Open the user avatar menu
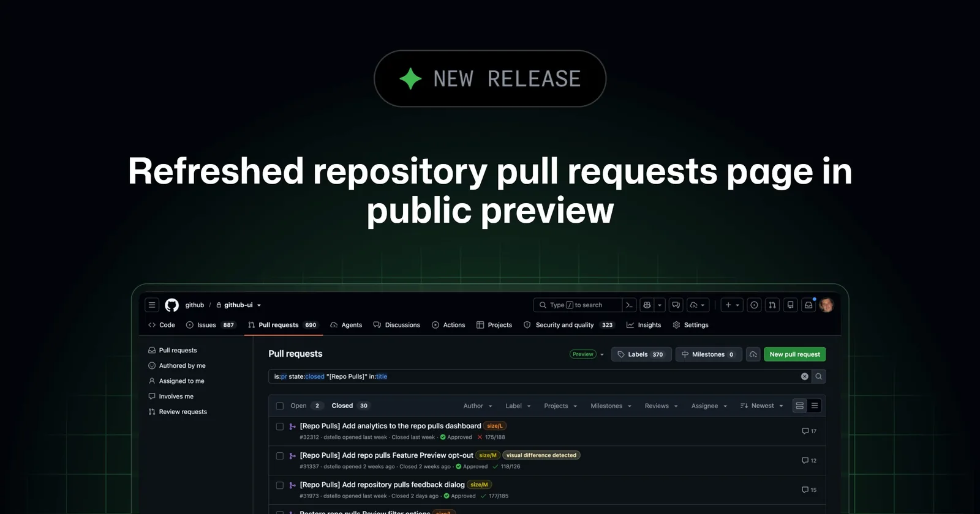Screen dimensions: 980x514 click(826, 305)
